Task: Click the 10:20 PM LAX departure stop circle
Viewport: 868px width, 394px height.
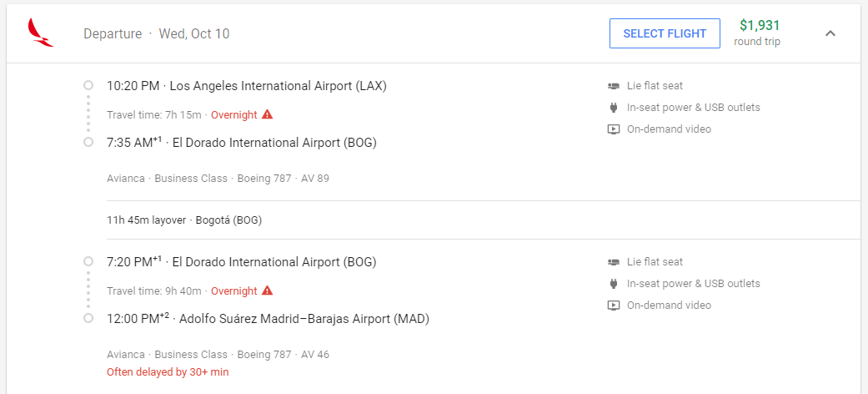Action: pos(88,85)
